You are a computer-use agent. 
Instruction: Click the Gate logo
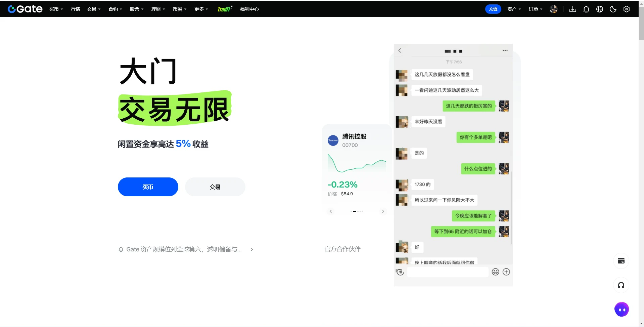point(25,9)
